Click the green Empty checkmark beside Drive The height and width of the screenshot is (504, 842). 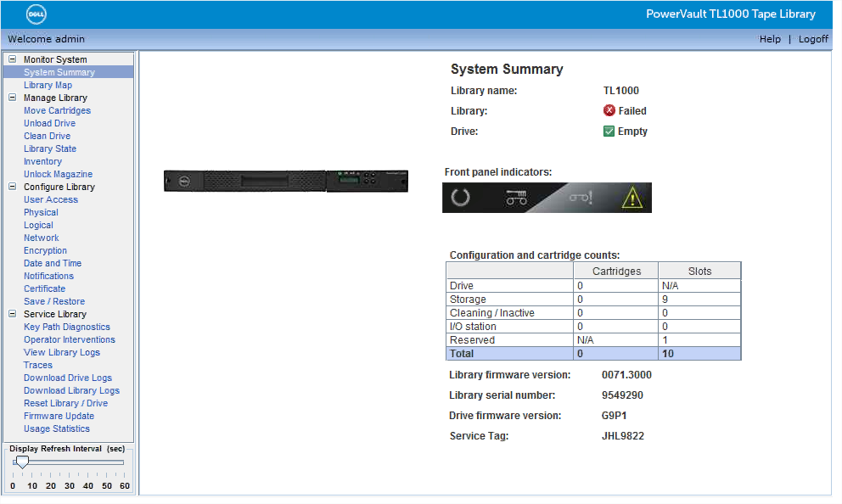(x=609, y=131)
